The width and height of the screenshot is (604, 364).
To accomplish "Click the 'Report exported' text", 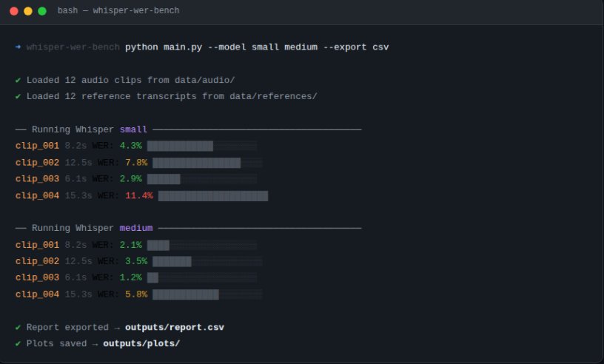I will coord(67,328).
